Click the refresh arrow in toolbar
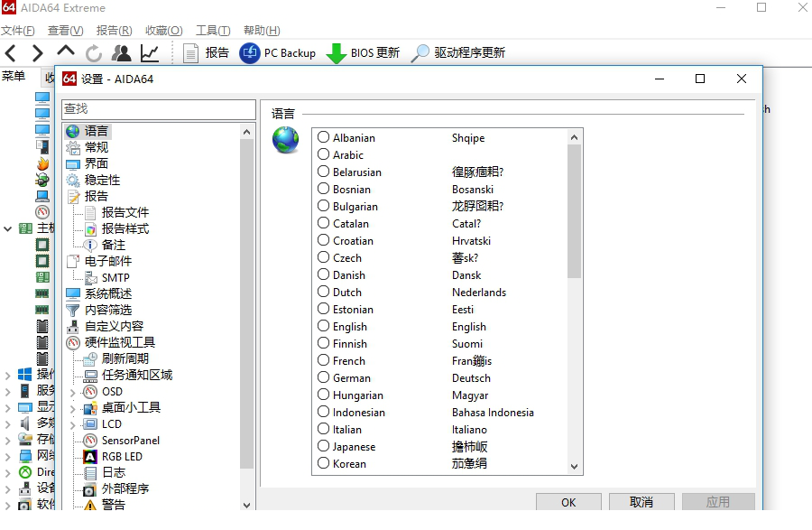This screenshot has height=530, width=812. 94,53
